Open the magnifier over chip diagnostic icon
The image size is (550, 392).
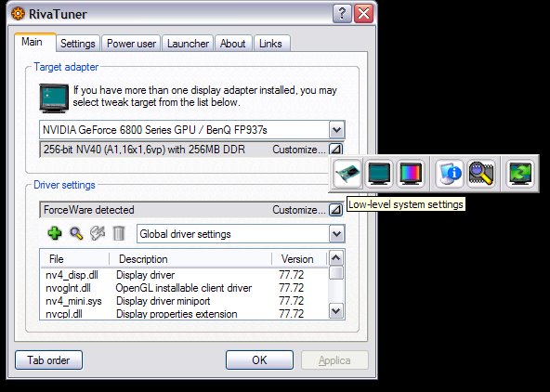[481, 173]
